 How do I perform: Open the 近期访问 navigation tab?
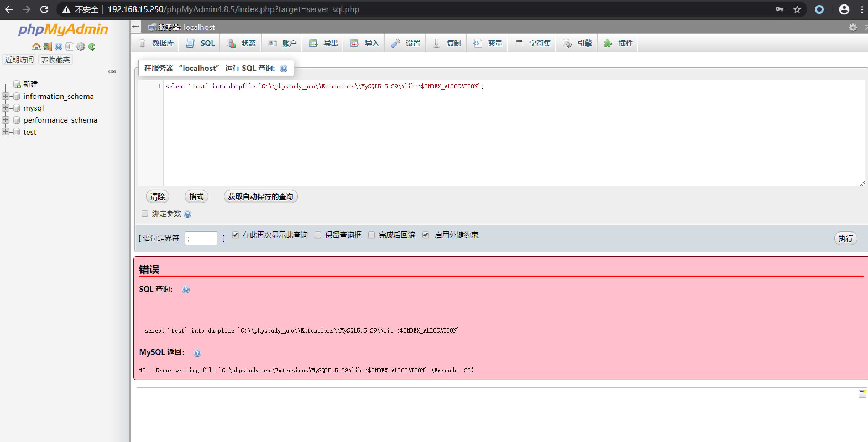point(19,60)
